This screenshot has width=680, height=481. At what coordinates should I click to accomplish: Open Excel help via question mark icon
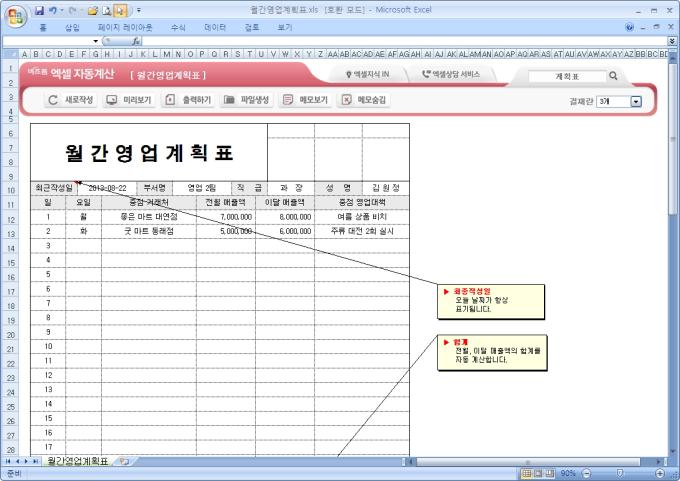coord(629,27)
